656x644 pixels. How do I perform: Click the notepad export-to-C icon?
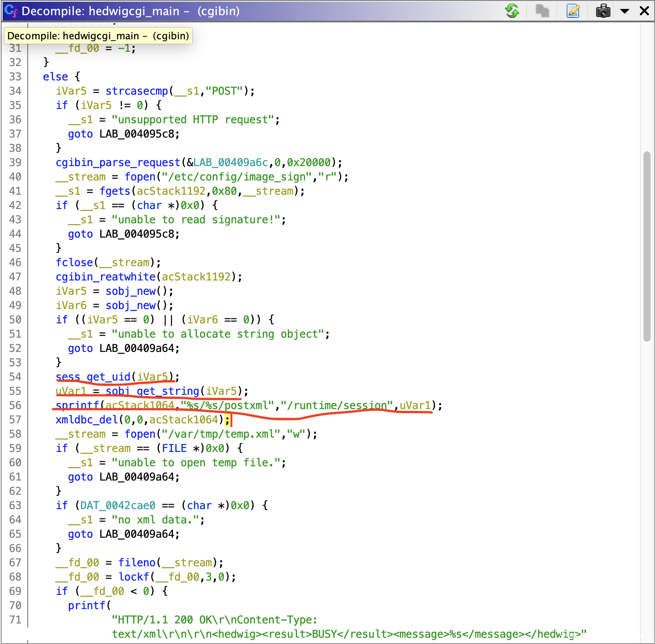point(573,11)
